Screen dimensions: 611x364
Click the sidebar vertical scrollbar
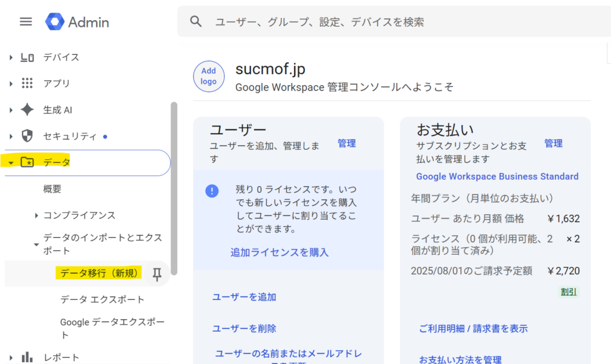tap(174, 189)
